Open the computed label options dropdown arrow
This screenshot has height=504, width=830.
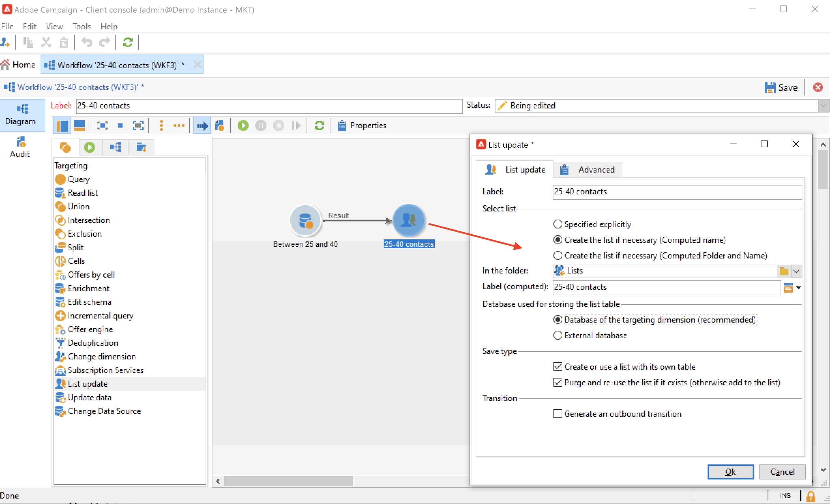click(798, 287)
